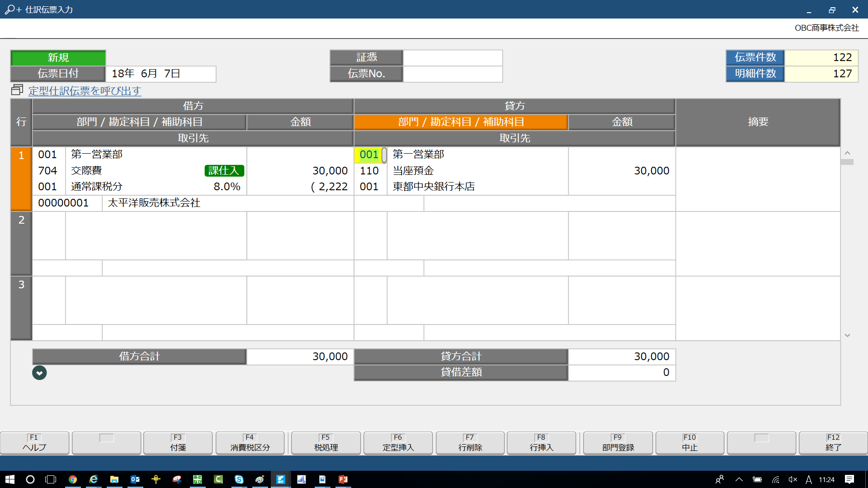Click the highlighted credit 部門 / 勘定科目 / 補助科目 header
The height and width of the screenshot is (488, 868).
point(461,122)
